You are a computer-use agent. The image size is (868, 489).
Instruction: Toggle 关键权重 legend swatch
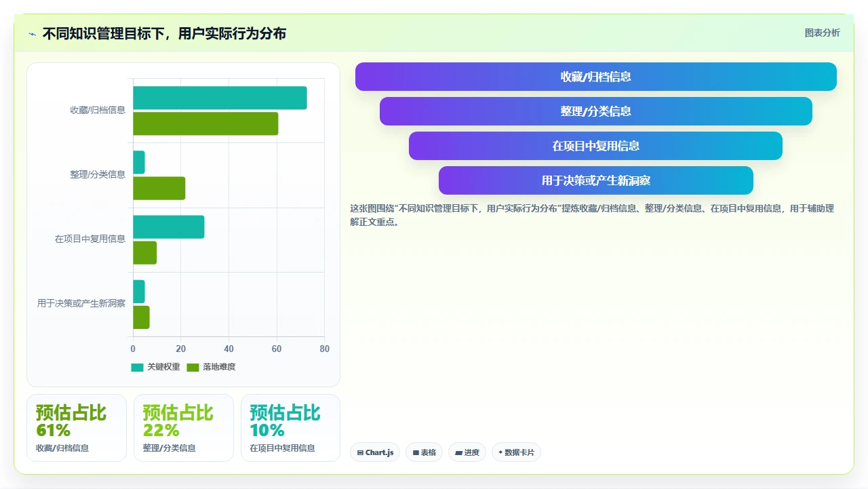(137, 367)
